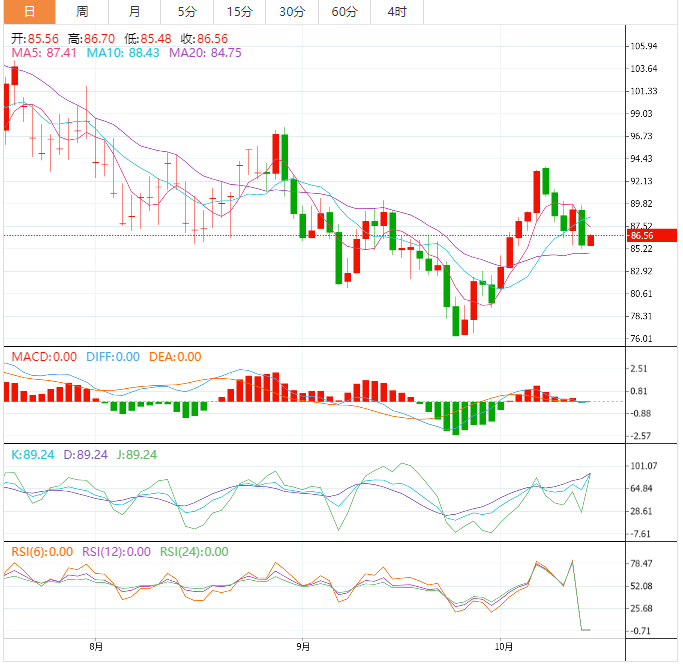Image resolution: width=683 pixels, height=667 pixels.
Task: Click the 收:86.56 close price value
Action: coord(204,39)
